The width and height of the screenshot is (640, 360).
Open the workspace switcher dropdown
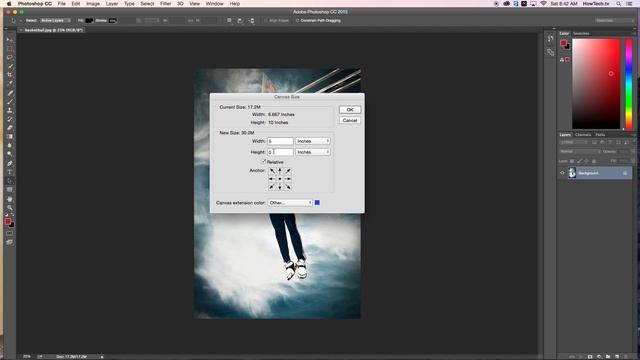click(x=614, y=20)
